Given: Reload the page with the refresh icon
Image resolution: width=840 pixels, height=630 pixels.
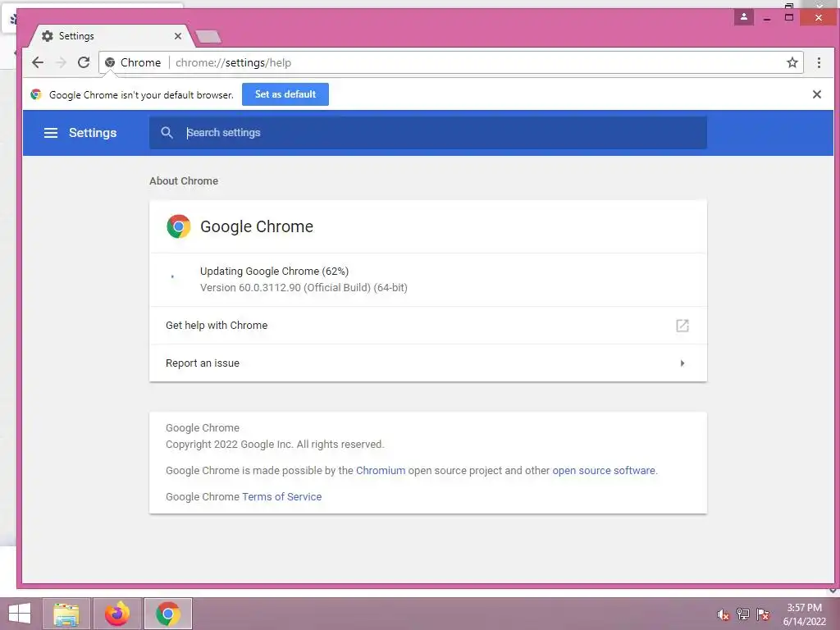Looking at the screenshot, I should [x=84, y=62].
